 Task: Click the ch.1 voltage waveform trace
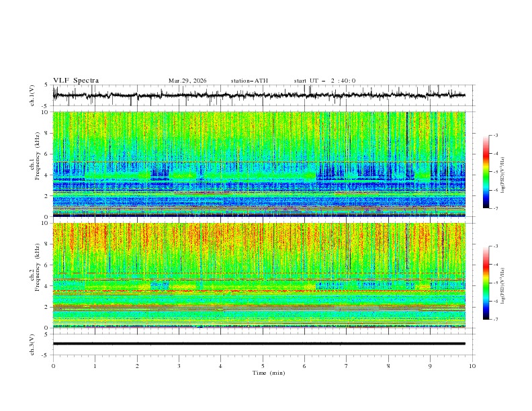tap(259, 95)
